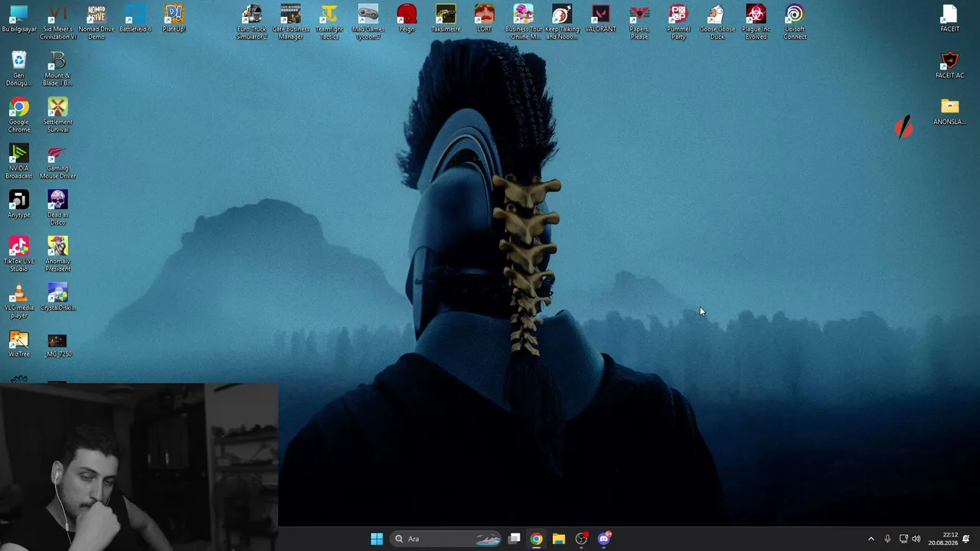The image size is (980, 551).
Task: Select the Google Chrome desktop shortcut
Action: click(x=18, y=116)
